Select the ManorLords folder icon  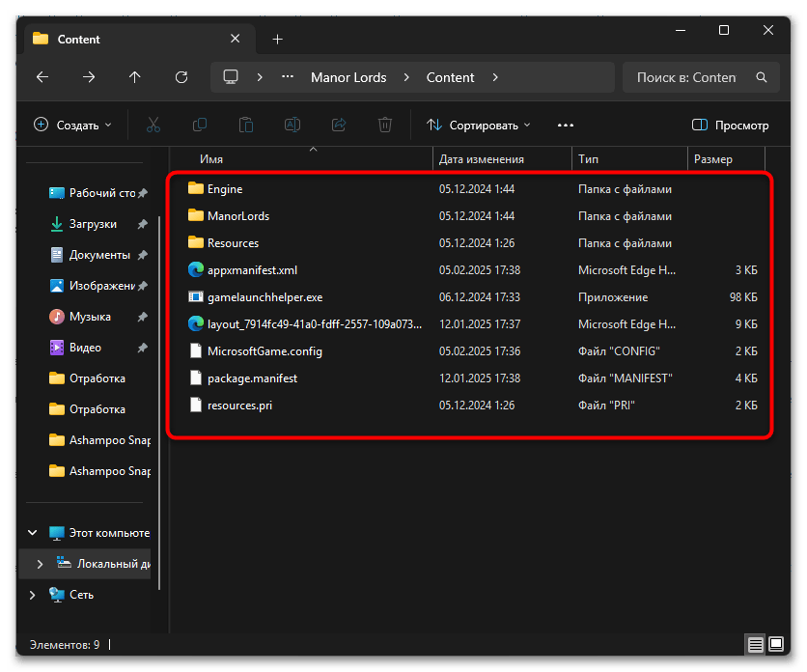196,215
